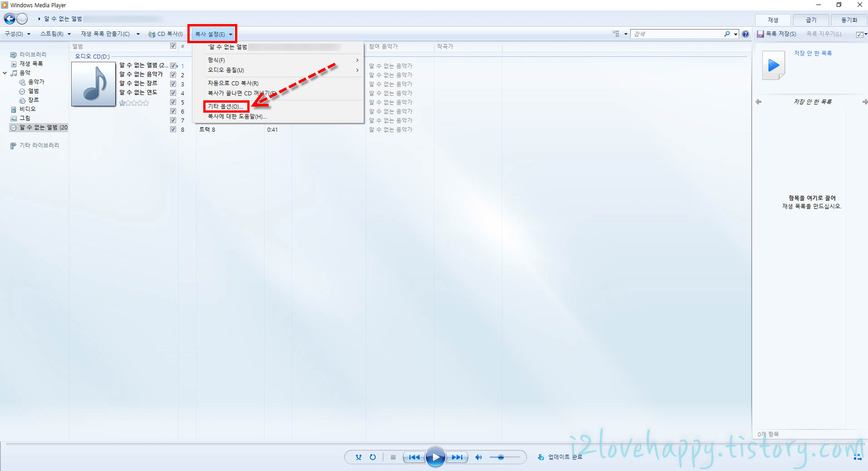868x471 pixels.
Task: Click the blue Back arrow button
Action: click(10, 19)
